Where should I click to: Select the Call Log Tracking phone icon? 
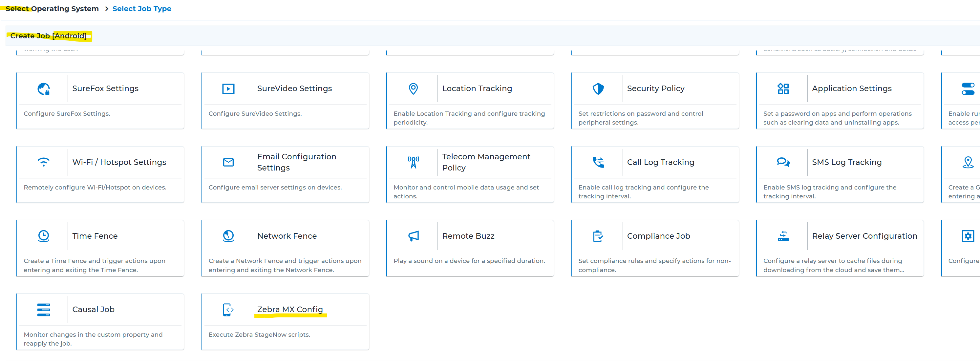pos(598,162)
